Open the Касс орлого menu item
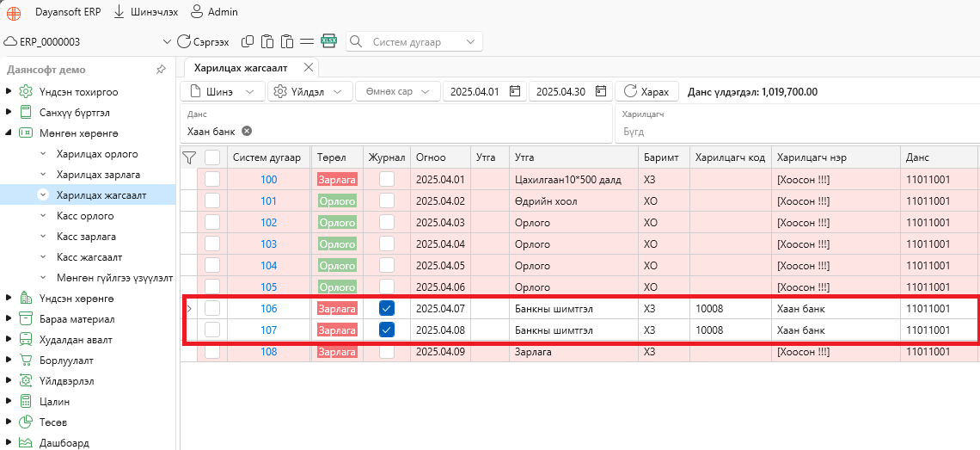 pos(84,216)
